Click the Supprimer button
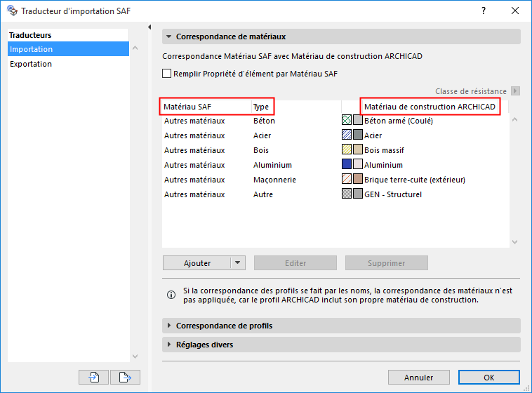 click(x=387, y=263)
